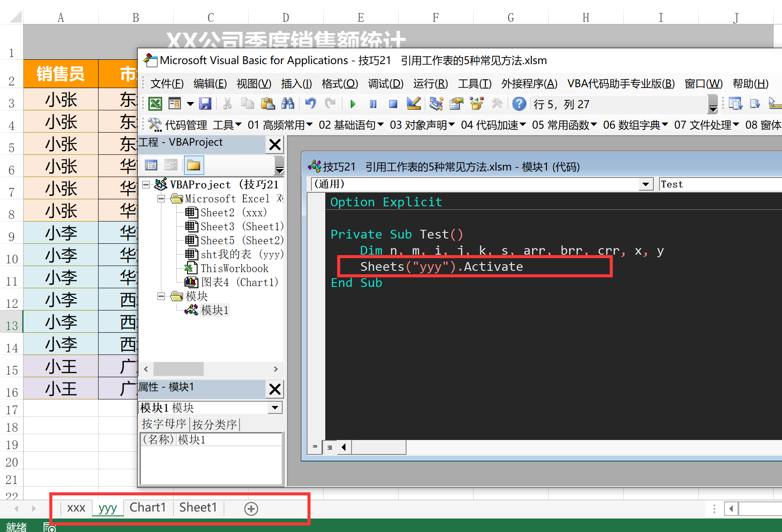Open VBA Help question mark icon
Image resolution: width=782 pixels, height=532 pixels.
[519, 104]
